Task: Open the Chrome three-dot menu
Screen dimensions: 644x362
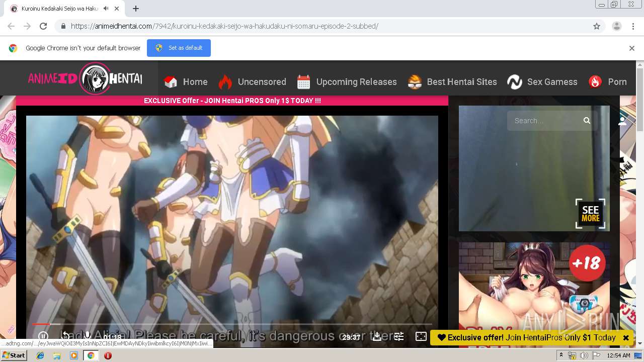Action: point(633,26)
